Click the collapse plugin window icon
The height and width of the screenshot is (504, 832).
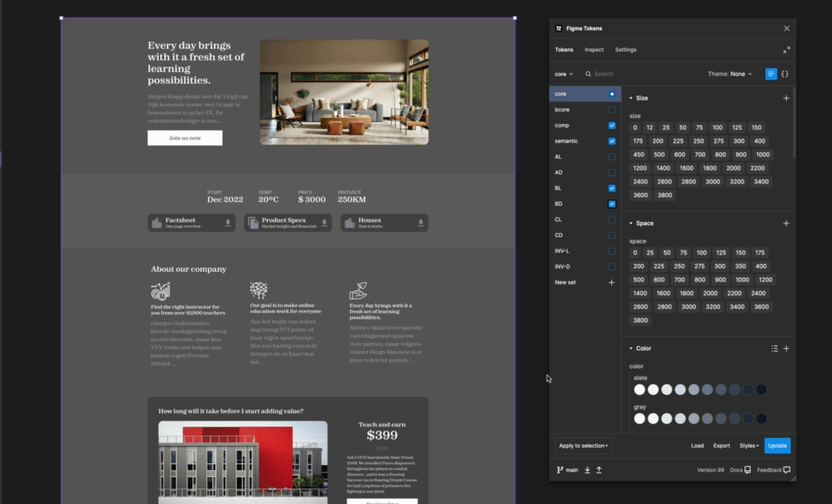point(786,50)
